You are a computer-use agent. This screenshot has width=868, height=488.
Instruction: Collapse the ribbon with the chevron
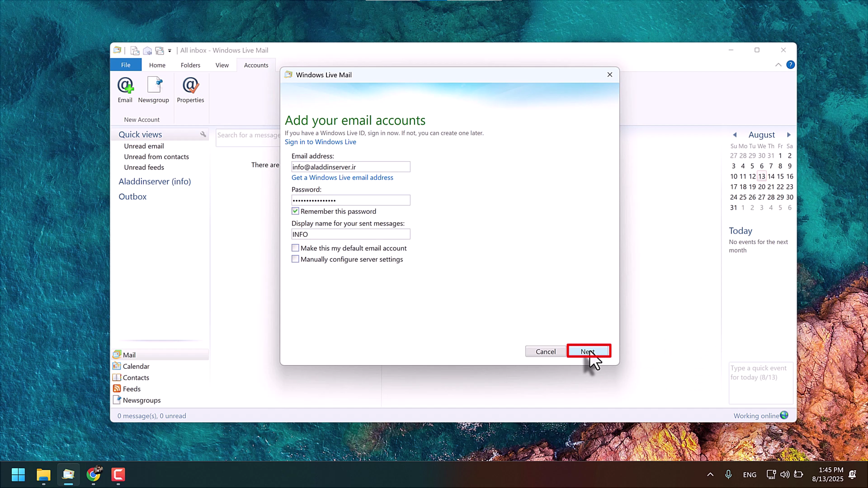click(x=778, y=65)
